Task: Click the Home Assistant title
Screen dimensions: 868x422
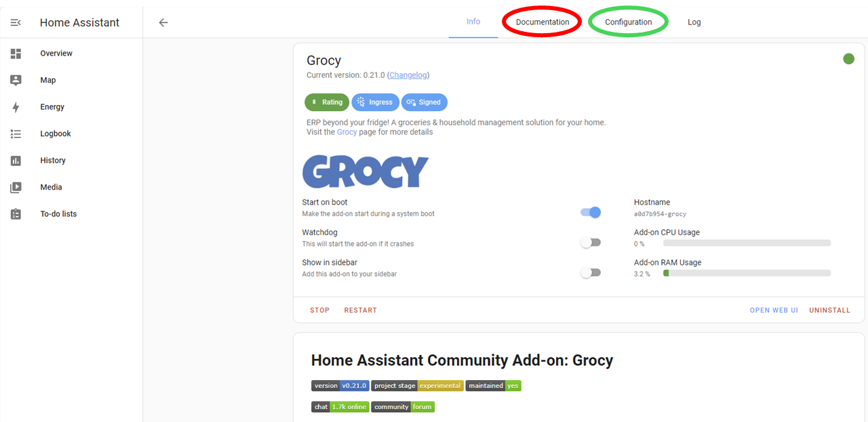Action: coord(79,22)
